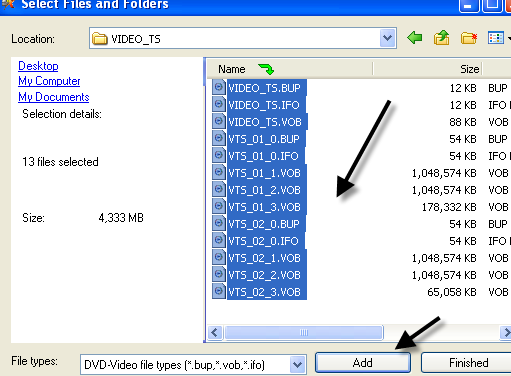Click file icon next to VTS_01_3.VOB
This screenshot has width=511, height=376.
coord(219,206)
